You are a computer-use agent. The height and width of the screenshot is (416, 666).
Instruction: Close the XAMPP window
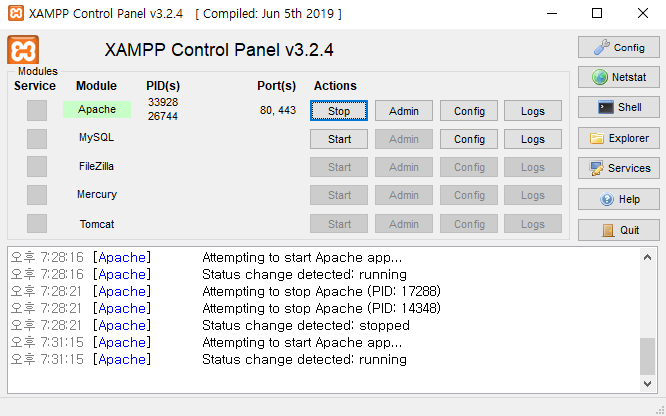[x=643, y=13]
